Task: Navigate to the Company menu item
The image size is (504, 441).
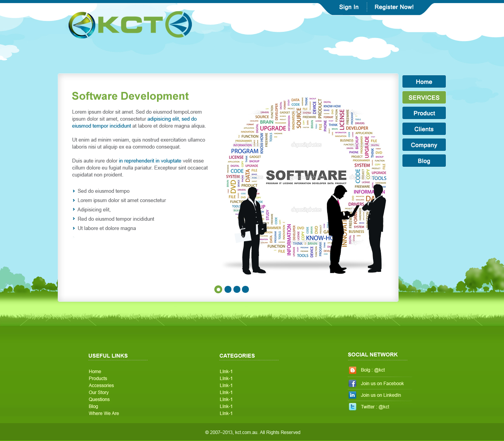Action: pyautogui.click(x=424, y=145)
